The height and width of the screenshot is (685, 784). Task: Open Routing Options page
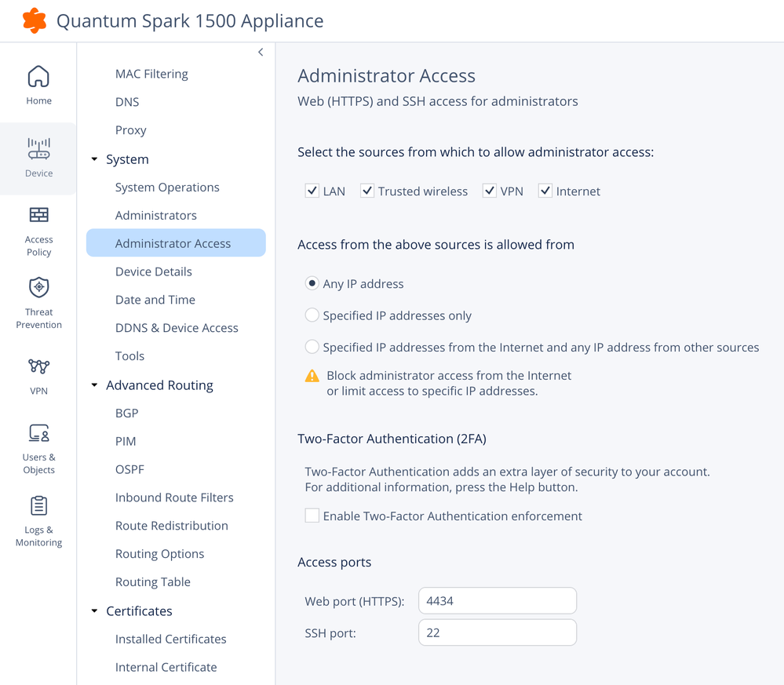pos(159,554)
